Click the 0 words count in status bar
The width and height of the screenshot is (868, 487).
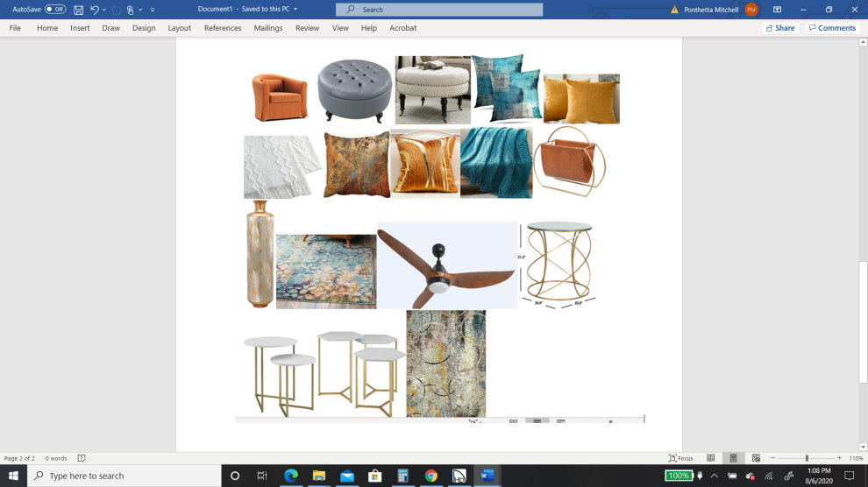[x=56, y=458]
